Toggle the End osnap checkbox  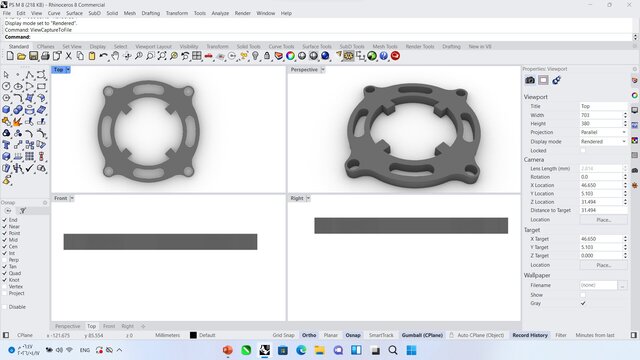click(5, 220)
